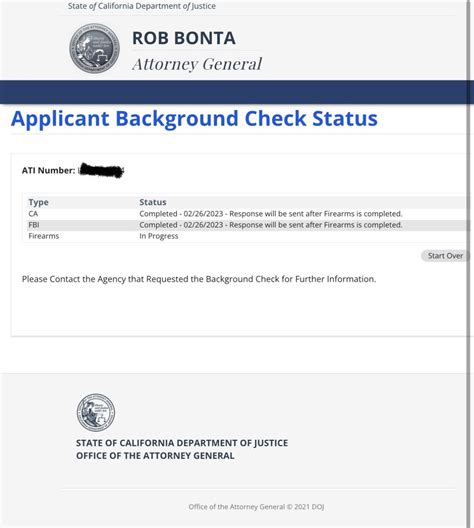Click OFFICE OF THE ATTORNEY GENERAL footer text
Viewport: 474px width, 528px height.
pos(155,456)
